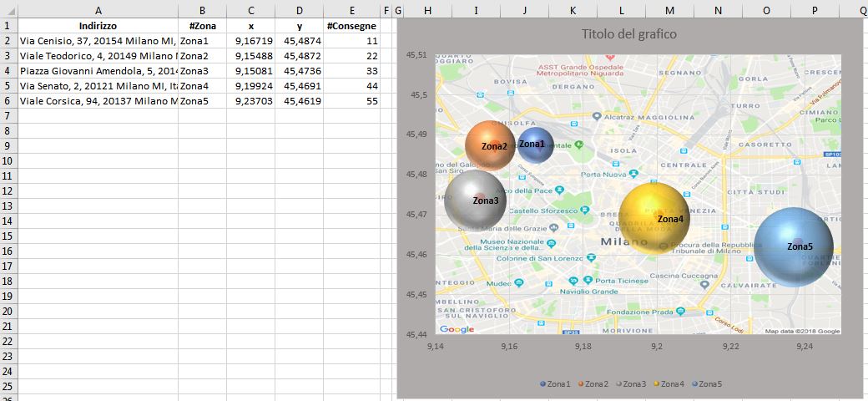Click Zona2 legend entry
The width and height of the screenshot is (868, 401).
tap(593, 383)
